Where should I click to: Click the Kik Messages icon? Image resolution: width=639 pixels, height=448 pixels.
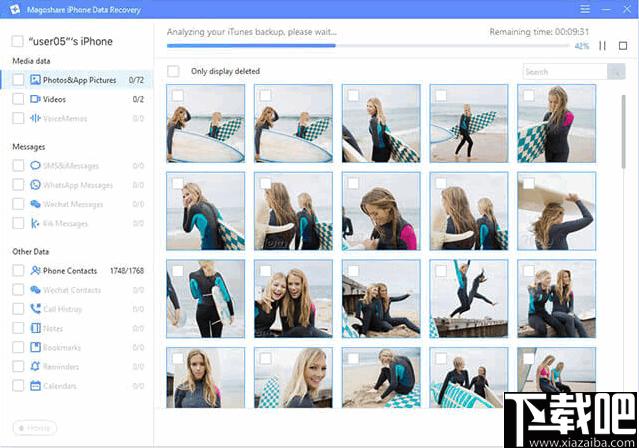(x=35, y=223)
